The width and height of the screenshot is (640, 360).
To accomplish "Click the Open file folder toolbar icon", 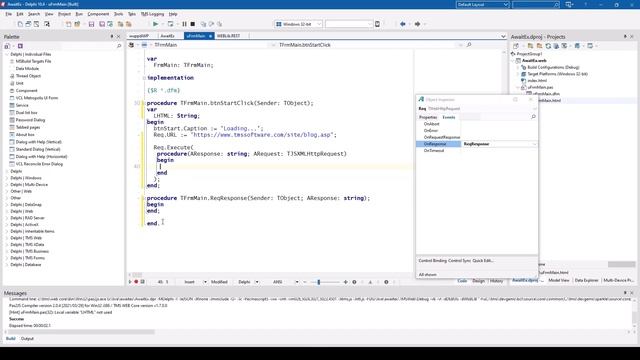I will [x=76, y=24].
